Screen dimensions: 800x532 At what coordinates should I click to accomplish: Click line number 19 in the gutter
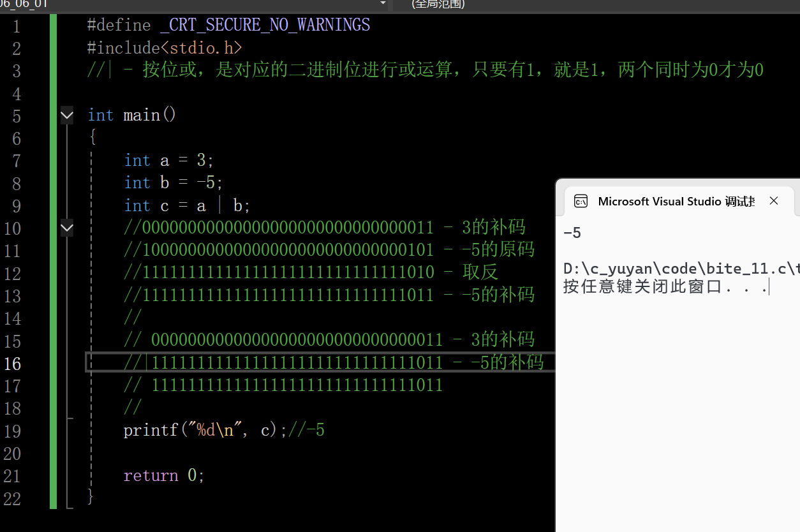coord(12,431)
